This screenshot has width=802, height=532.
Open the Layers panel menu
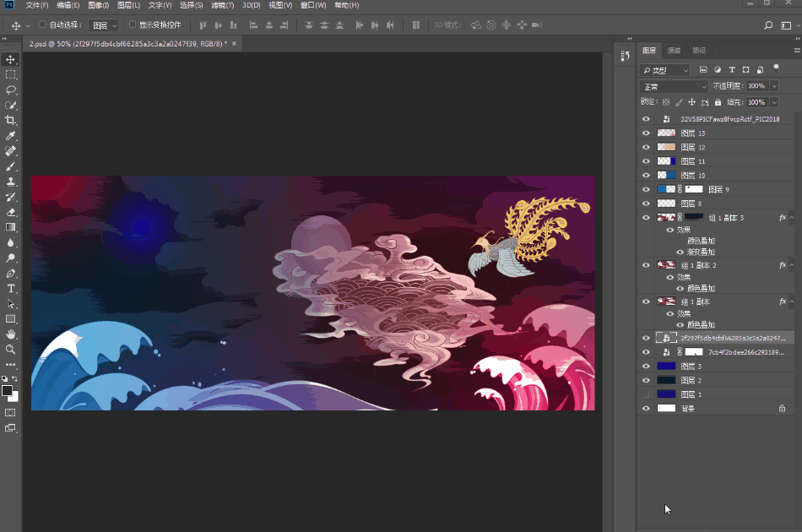796,50
